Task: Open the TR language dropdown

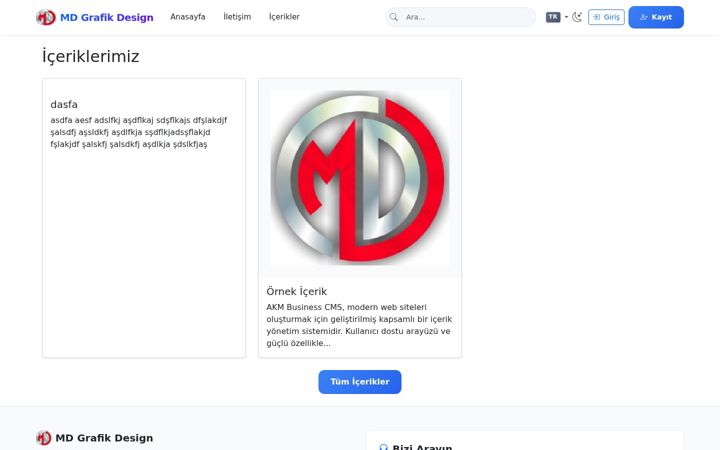Action: pyautogui.click(x=557, y=17)
